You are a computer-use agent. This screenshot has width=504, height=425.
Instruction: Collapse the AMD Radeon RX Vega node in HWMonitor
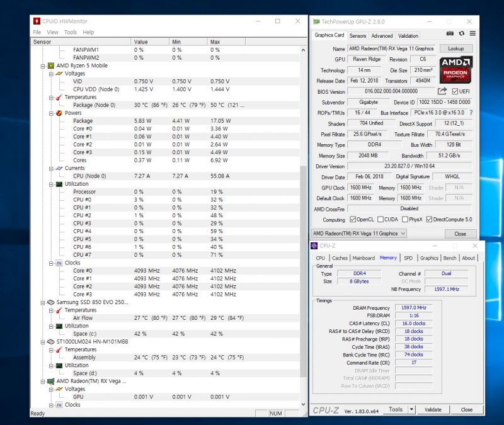pos(43,382)
